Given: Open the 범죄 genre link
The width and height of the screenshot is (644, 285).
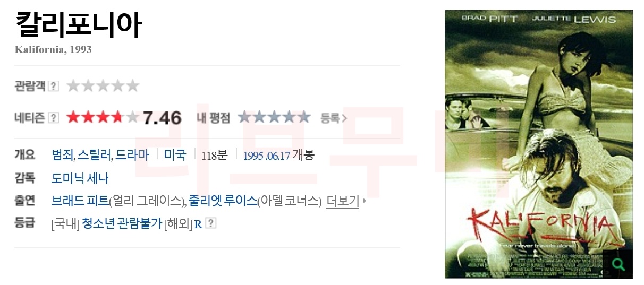Looking at the screenshot, I should (62, 155).
